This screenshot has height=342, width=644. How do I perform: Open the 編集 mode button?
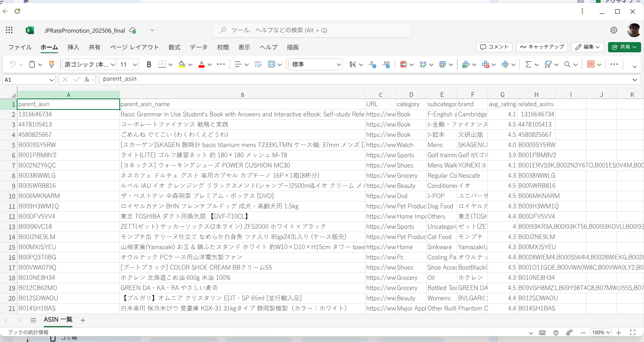(x=588, y=47)
